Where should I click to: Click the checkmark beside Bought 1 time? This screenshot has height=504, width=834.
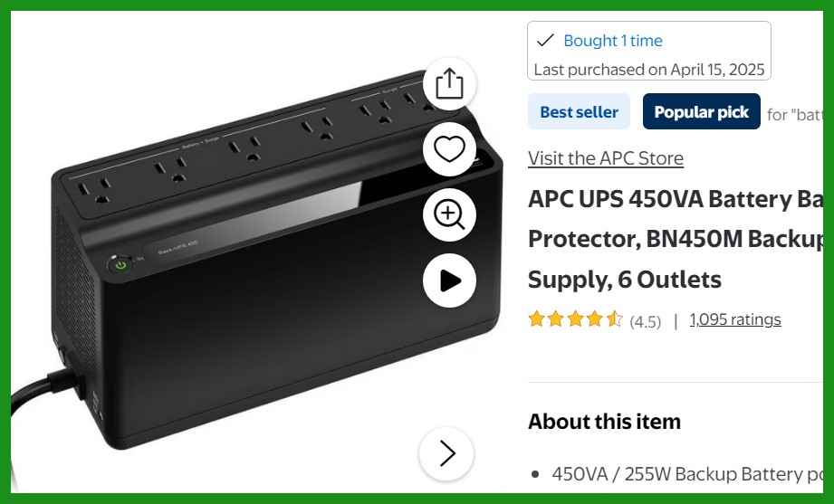(545, 41)
